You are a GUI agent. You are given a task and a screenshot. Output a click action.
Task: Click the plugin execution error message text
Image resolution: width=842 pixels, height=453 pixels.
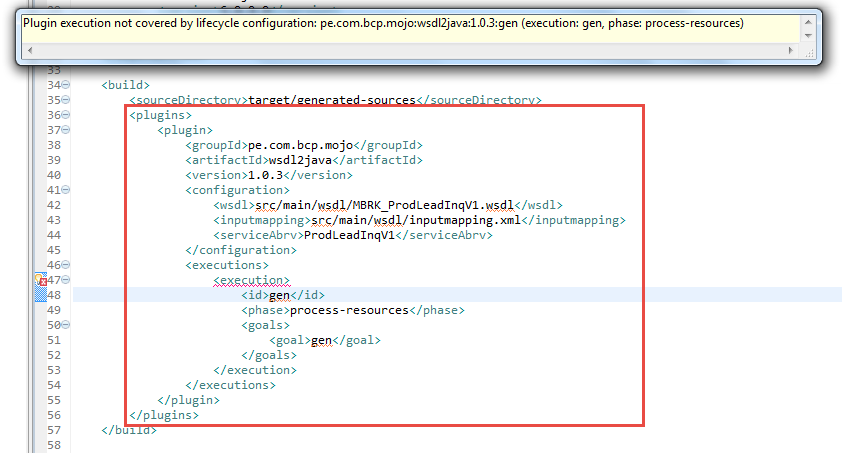coord(383,24)
